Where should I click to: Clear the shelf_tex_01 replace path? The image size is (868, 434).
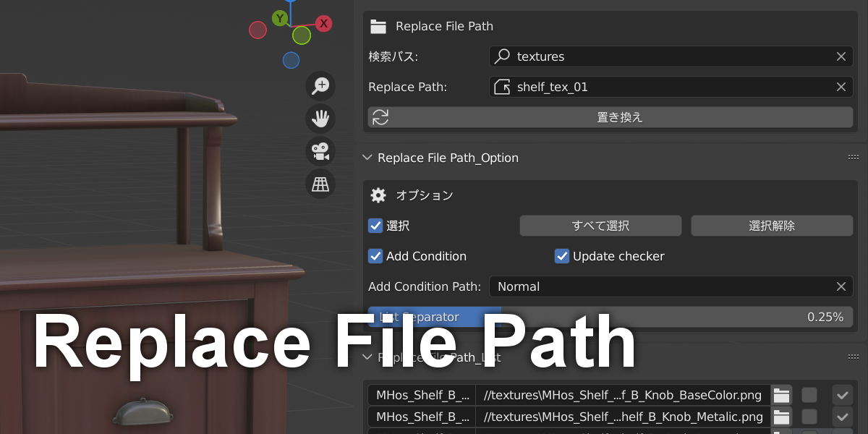pos(841,87)
